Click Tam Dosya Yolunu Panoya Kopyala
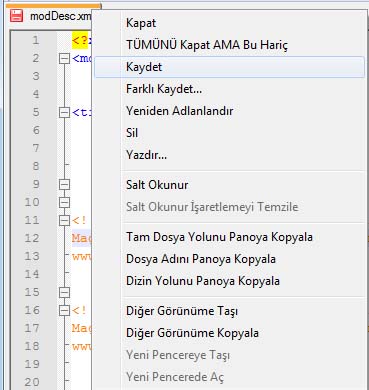 click(230, 237)
